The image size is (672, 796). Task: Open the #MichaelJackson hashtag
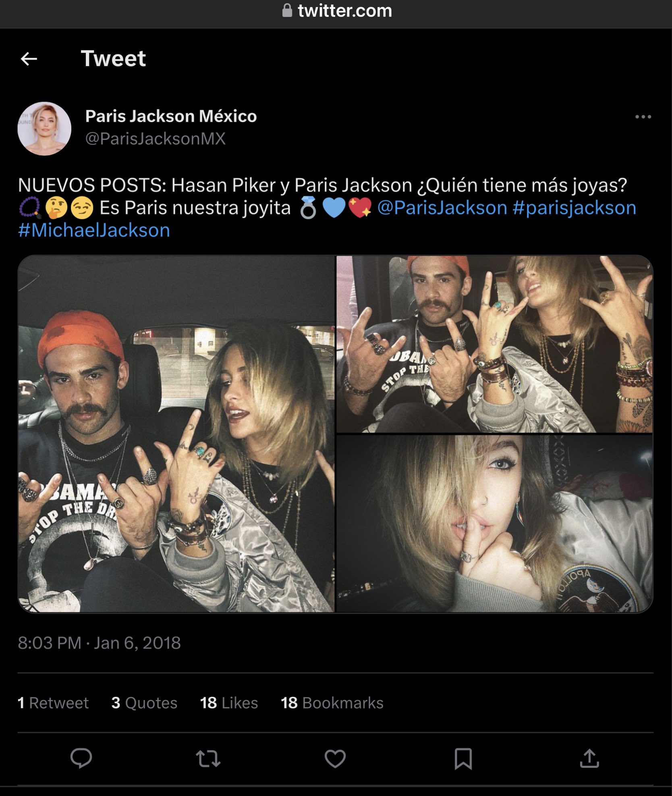tap(94, 231)
